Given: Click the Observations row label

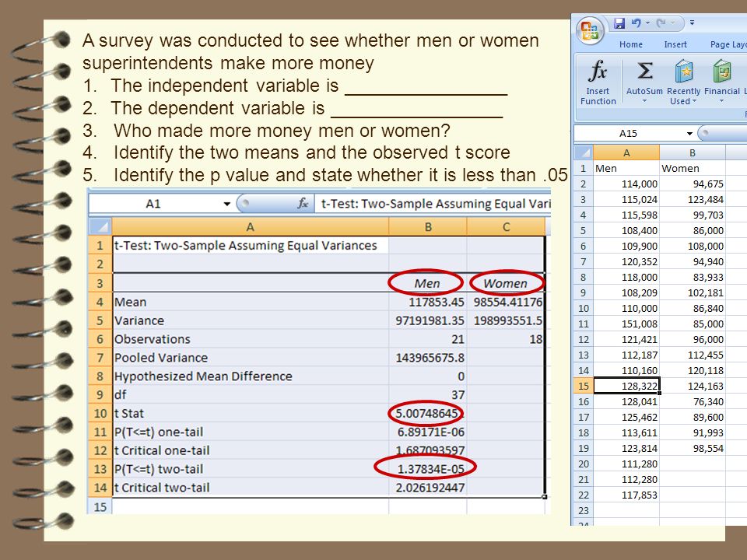Looking at the screenshot, I should pyautogui.click(x=153, y=339).
